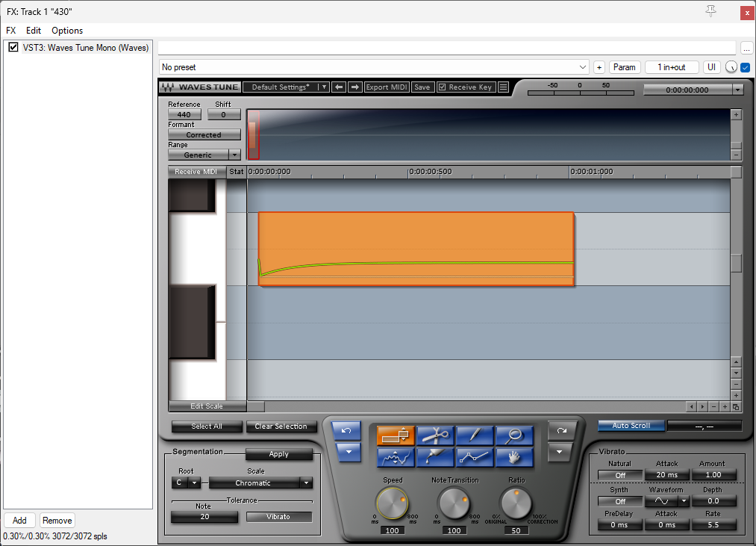Open the undo history dropdown arrow
The height and width of the screenshot is (546, 756).
[x=348, y=453]
